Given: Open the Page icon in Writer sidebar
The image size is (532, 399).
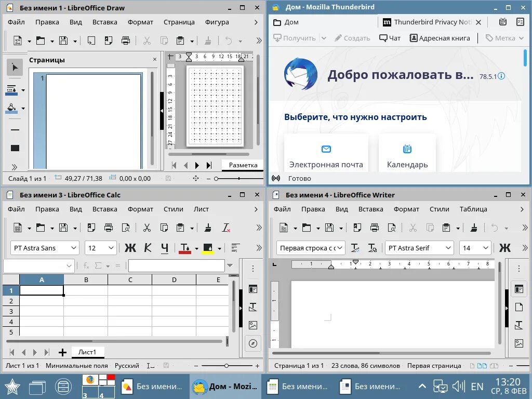Looking at the screenshot, I should (519, 307).
